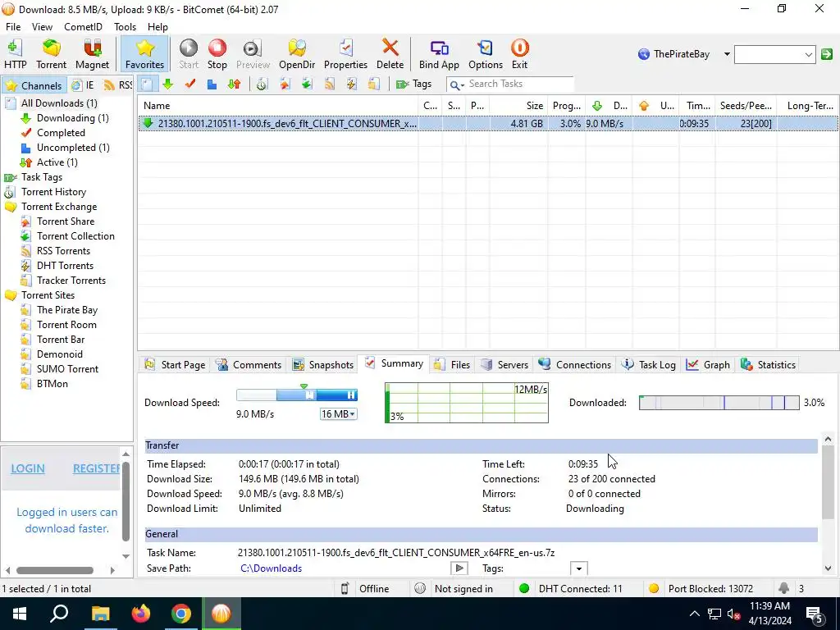Filter completed tasks with red checkmark icon
The width and height of the screenshot is (840, 630).
pyautogui.click(x=190, y=84)
